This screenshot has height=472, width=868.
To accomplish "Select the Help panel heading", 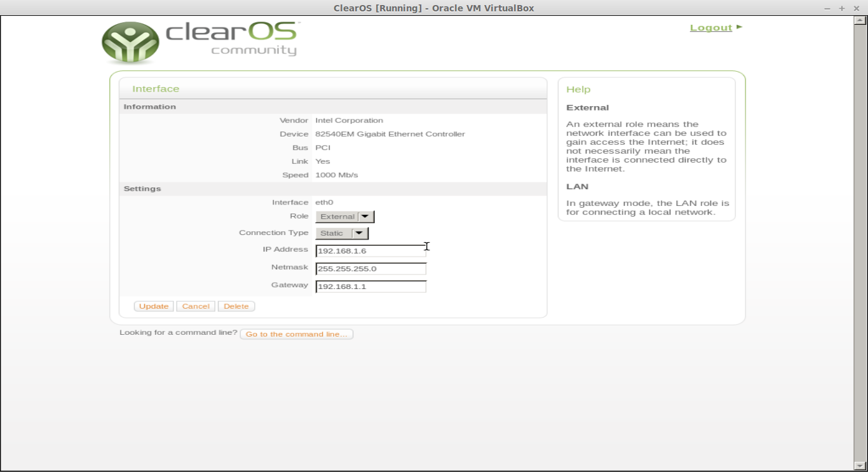I will click(x=578, y=90).
